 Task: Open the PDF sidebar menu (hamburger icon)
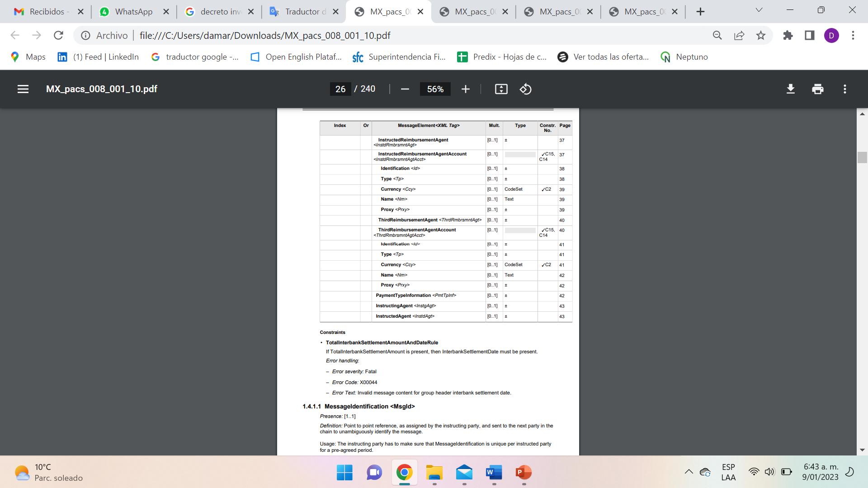point(23,89)
